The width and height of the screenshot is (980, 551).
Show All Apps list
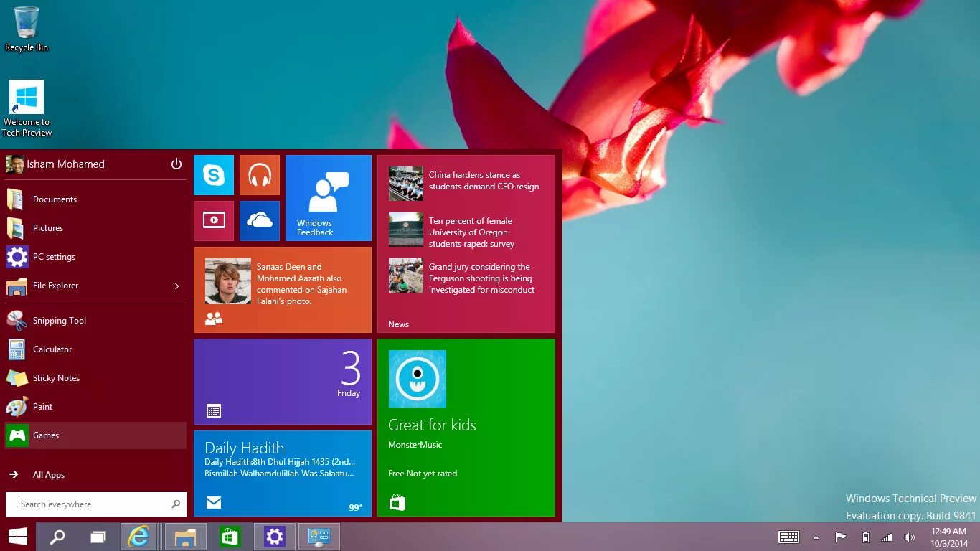96,475
